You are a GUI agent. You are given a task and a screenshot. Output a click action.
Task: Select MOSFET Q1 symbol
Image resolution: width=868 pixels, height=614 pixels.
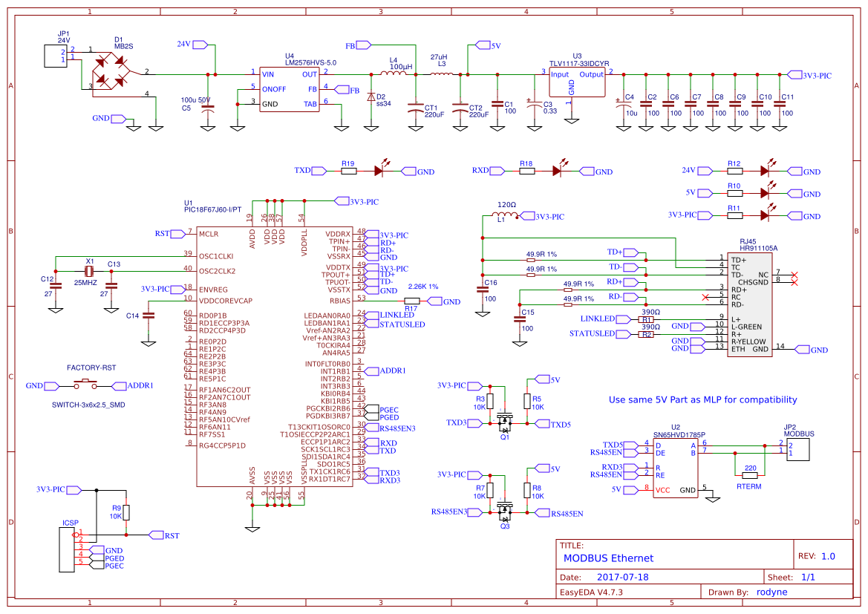coord(506,421)
